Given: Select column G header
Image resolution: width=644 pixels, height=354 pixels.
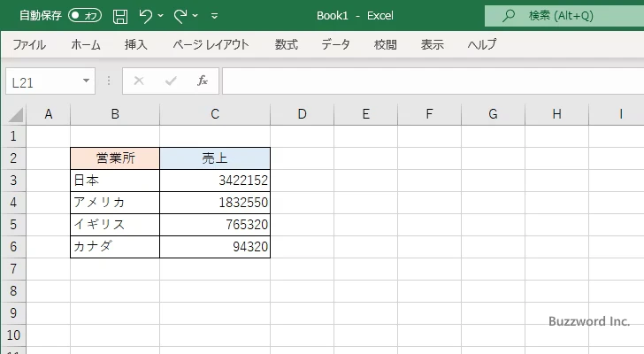Looking at the screenshot, I should tap(493, 114).
